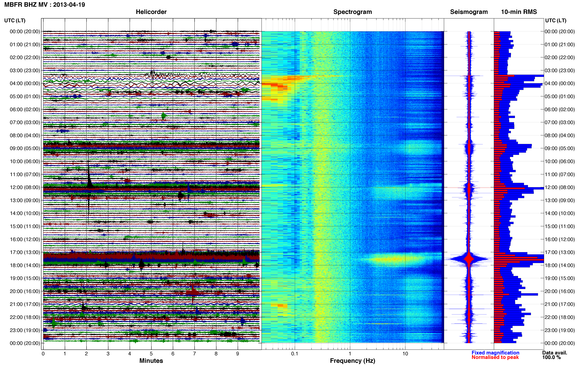
Task: Click left time label '08:00 (04:00)'
Action: point(25,135)
